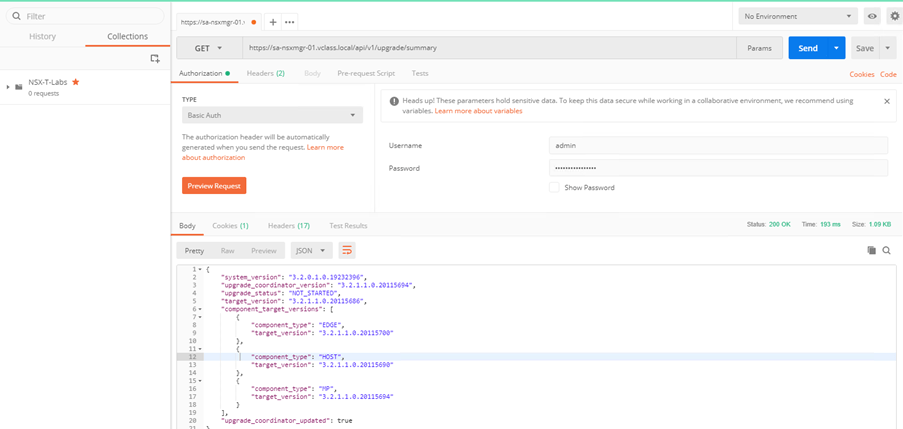Image resolution: width=903 pixels, height=429 pixels.
Task: Open the No Environment dropdown
Action: 798,16
